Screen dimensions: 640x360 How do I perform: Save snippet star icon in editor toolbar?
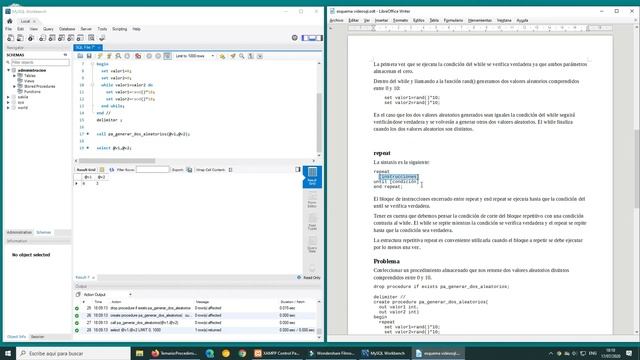[x=222, y=56]
